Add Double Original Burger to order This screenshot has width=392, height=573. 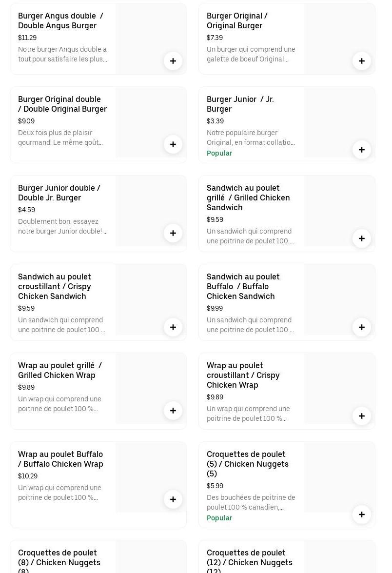[173, 144]
